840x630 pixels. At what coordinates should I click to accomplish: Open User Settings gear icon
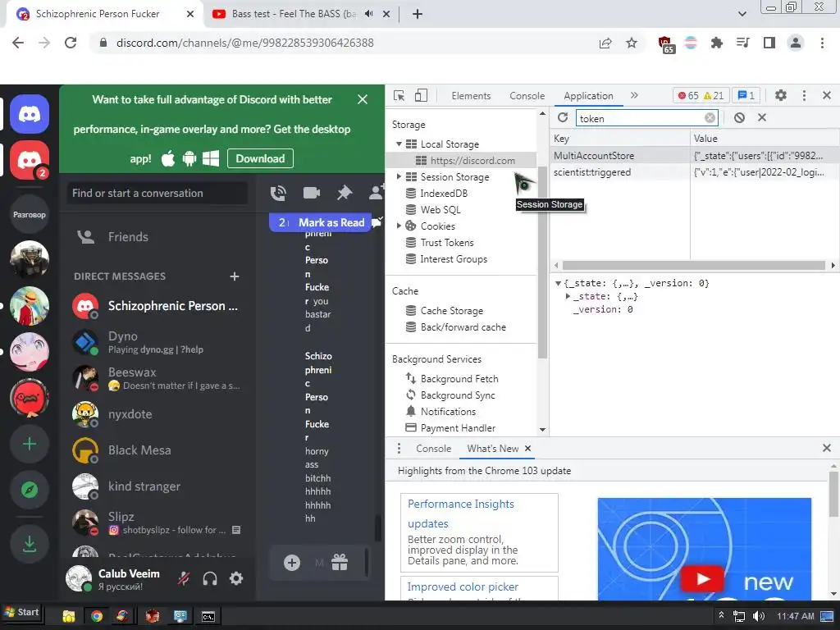(236, 578)
